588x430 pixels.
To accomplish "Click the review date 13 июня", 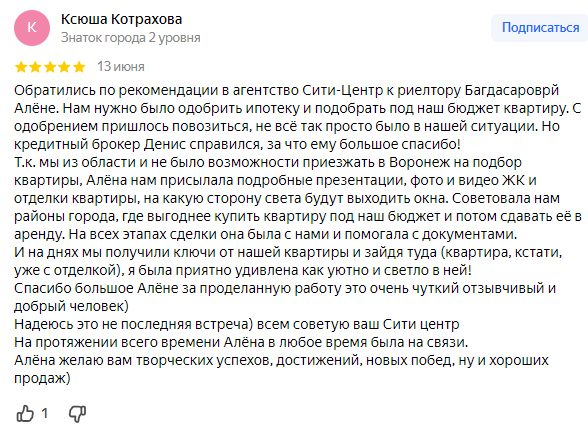I will 121,67.
